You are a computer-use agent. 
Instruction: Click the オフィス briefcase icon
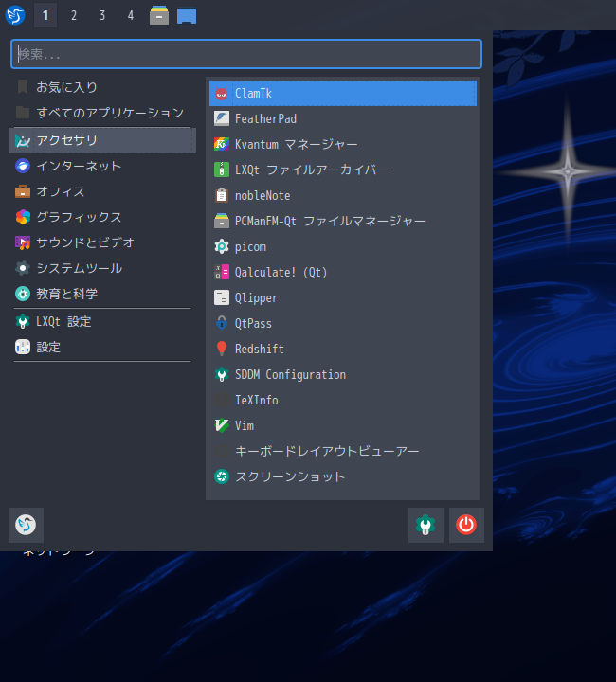point(23,191)
